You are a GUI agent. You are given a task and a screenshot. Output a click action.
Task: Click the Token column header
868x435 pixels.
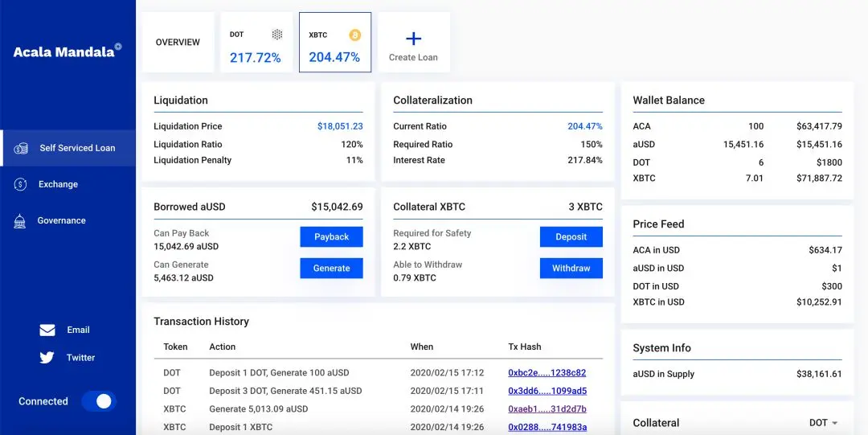point(175,347)
